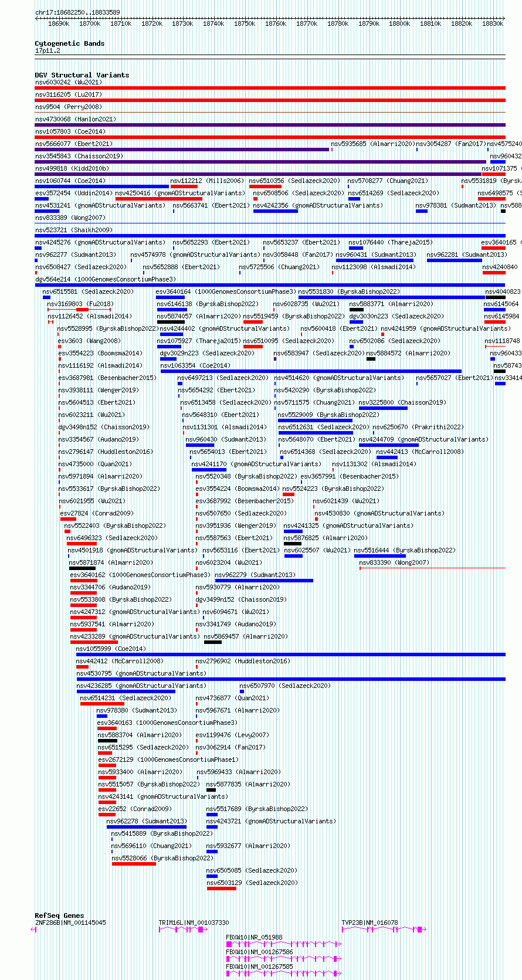Open dgv564e214 (1000GenomesConsortiumPhase3) variant

click(x=106, y=279)
